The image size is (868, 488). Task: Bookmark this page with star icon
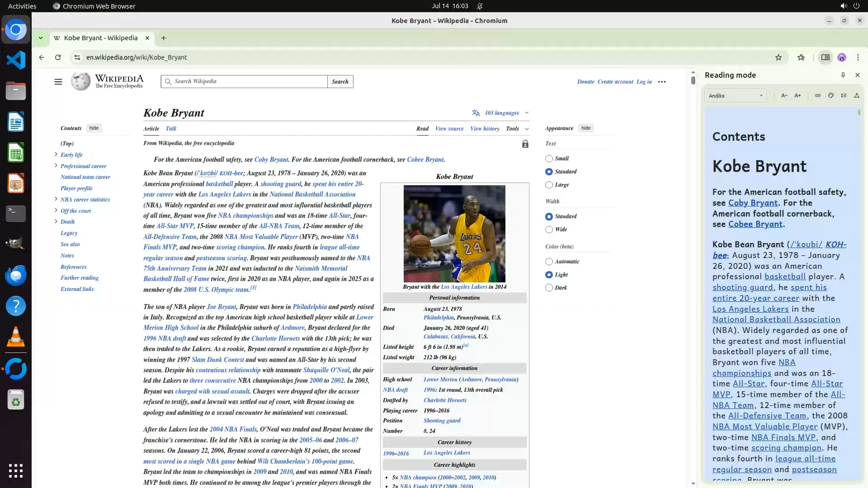(x=778, y=57)
